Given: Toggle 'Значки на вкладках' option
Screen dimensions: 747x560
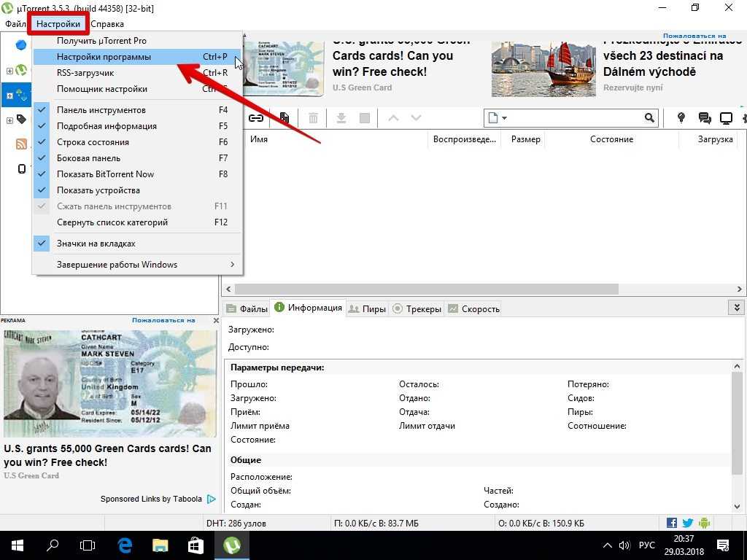Looking at the screenshot, I should 96,244.
